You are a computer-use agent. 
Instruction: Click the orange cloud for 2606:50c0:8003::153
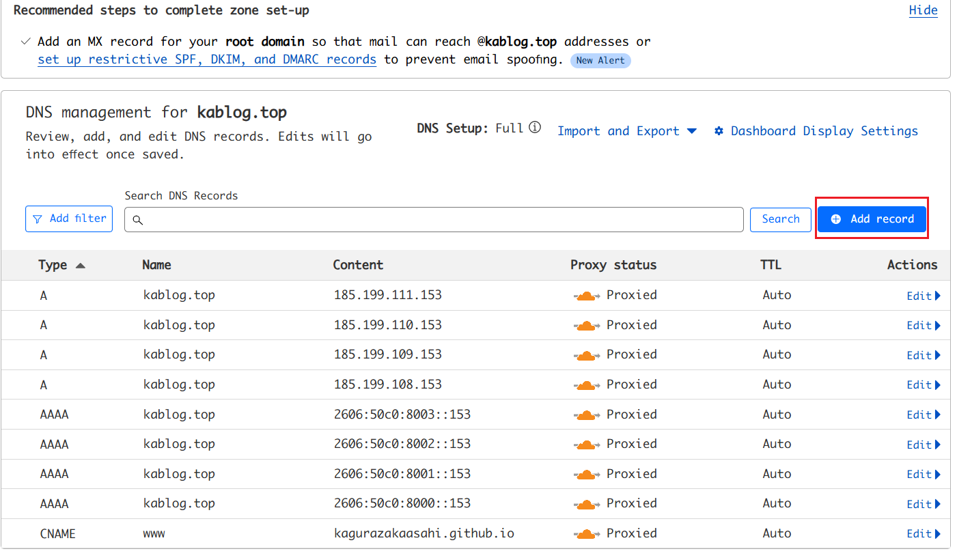pos(585,415)
